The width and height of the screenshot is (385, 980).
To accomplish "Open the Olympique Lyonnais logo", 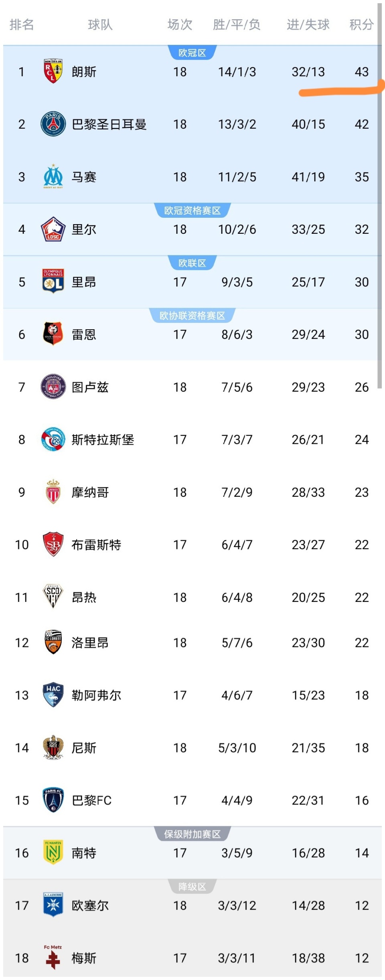I will (x=53, y=281).
